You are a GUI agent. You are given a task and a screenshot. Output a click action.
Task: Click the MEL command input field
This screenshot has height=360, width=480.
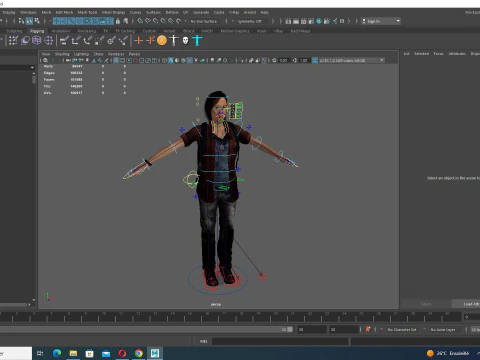pyautogui.click(x=280, y=341)
